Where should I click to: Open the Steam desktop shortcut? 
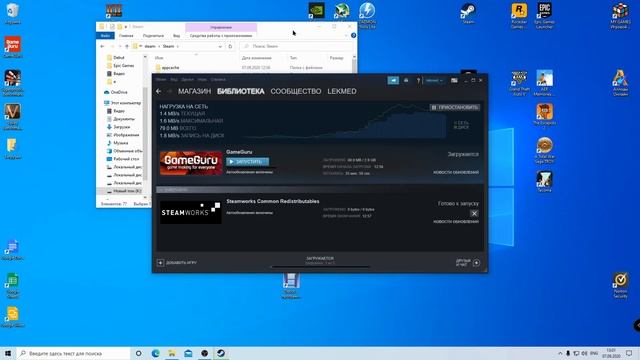tap(468, 13)
